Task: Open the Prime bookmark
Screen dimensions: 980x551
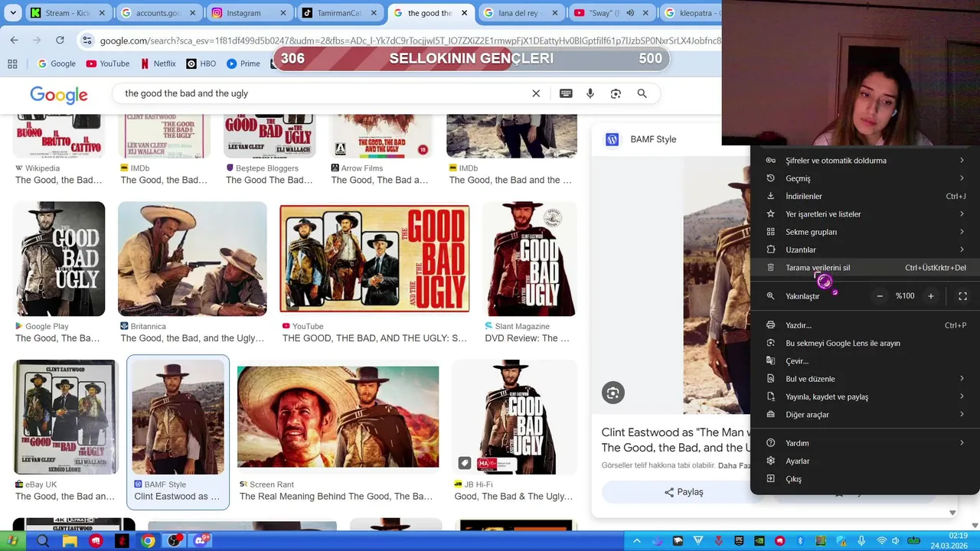Action: point(243,64)
